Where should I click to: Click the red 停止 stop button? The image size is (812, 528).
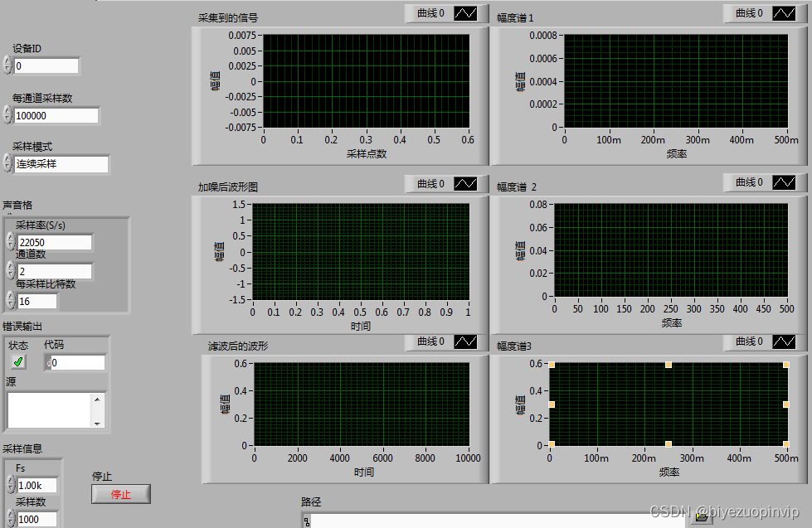[x=121, y=494]
